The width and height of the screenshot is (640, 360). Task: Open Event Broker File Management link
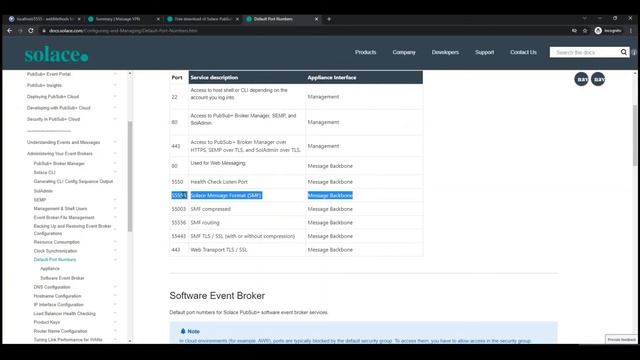coord(64,218)
